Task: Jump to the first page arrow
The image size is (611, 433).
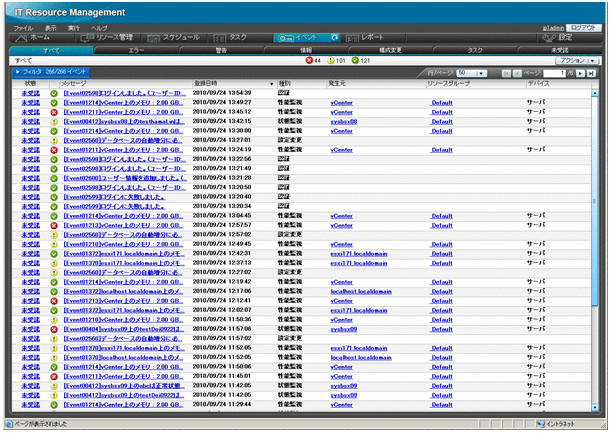Action: (506, 73)
